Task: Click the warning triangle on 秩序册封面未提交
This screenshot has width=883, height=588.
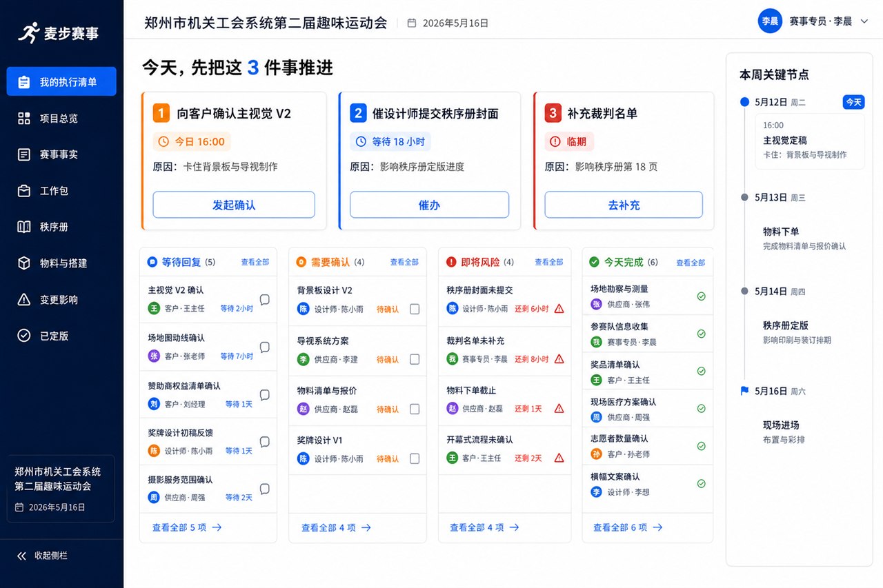Action: pos(559,309)
